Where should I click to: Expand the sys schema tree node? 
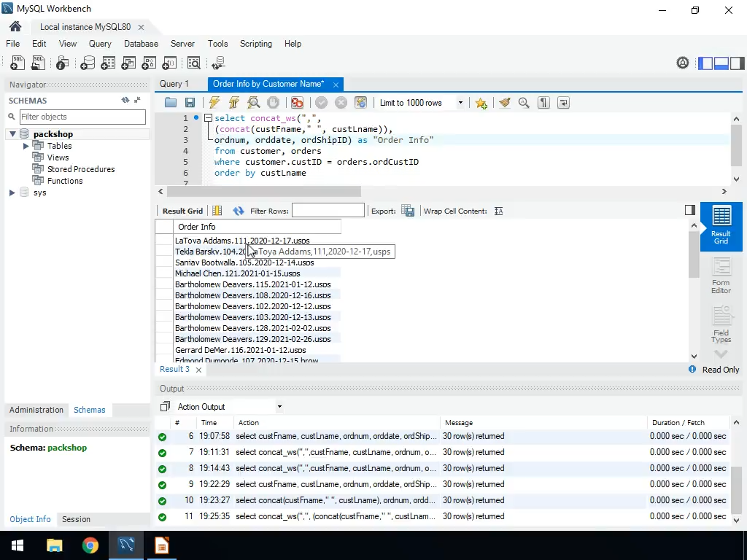(x=12, y=192)
